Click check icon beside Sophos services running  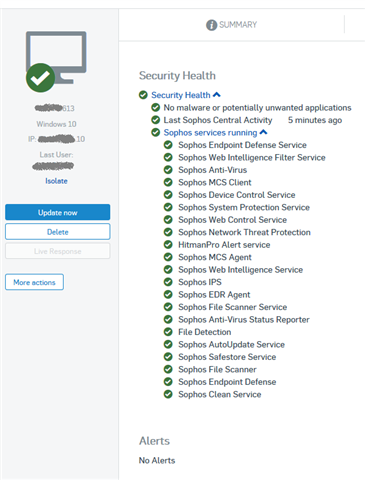tap(156, 132)
